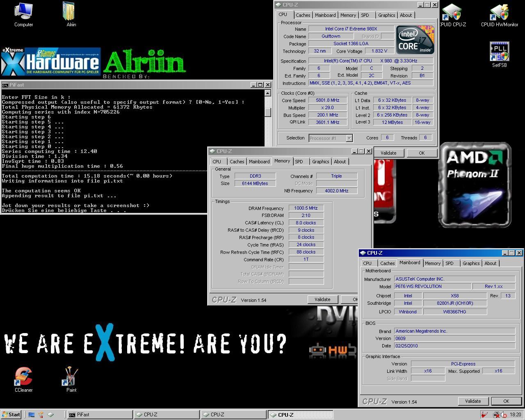
Task: Select Caches tab in Memory window
Action: 237,162
